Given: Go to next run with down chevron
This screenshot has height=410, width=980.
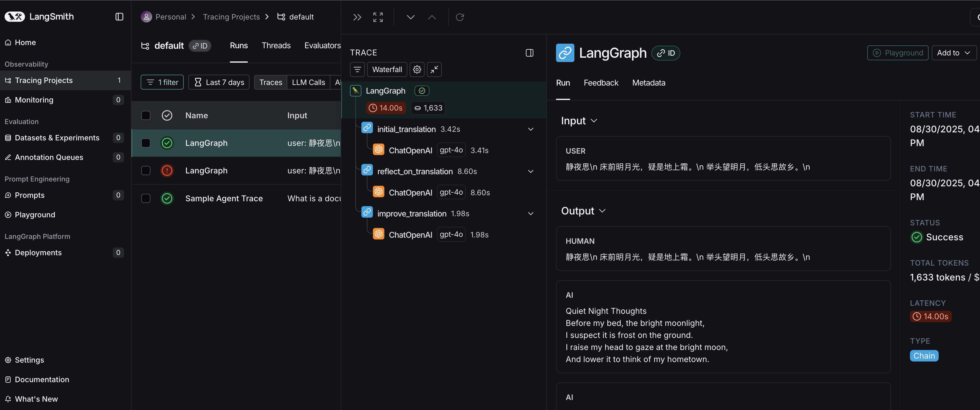Looking at the screenshot, I should (410, 17).
